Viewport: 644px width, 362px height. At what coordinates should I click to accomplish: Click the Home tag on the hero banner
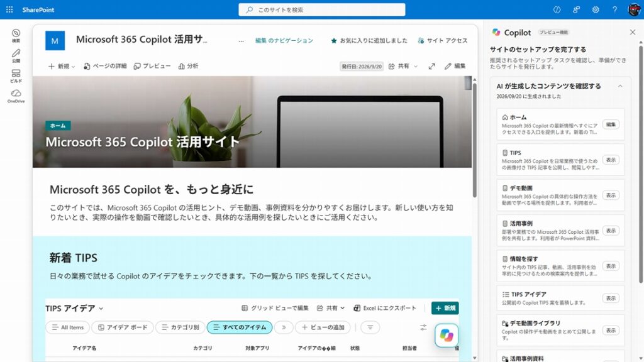pyautogui.click(x=58, y=126)
